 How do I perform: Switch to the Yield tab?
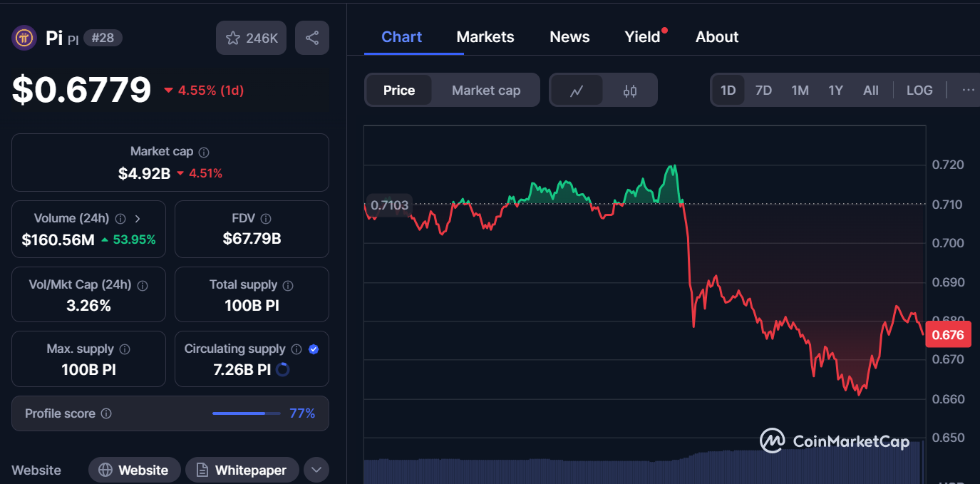click(643, 37)
